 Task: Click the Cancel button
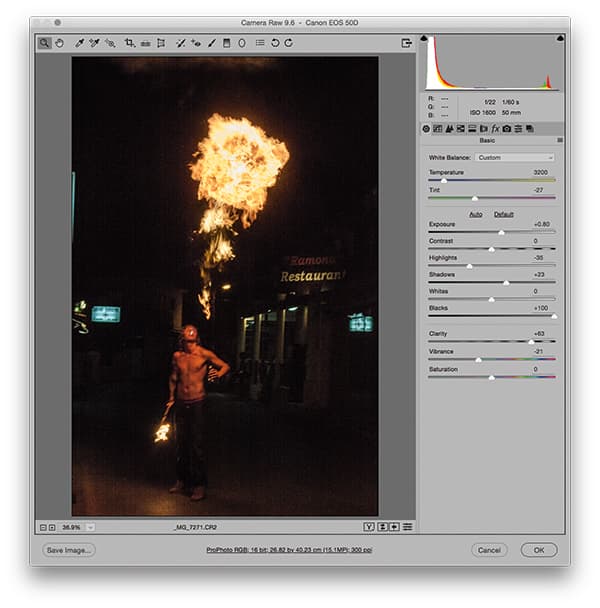489,550
